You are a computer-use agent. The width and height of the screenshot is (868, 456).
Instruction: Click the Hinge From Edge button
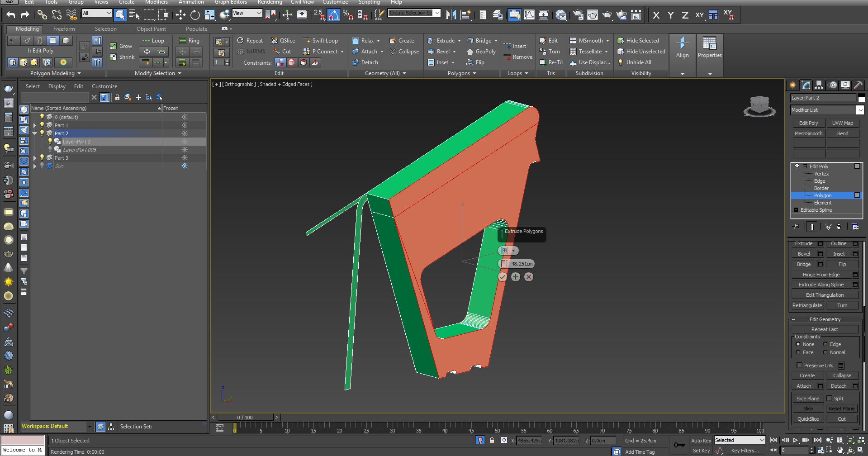[821, 275]
